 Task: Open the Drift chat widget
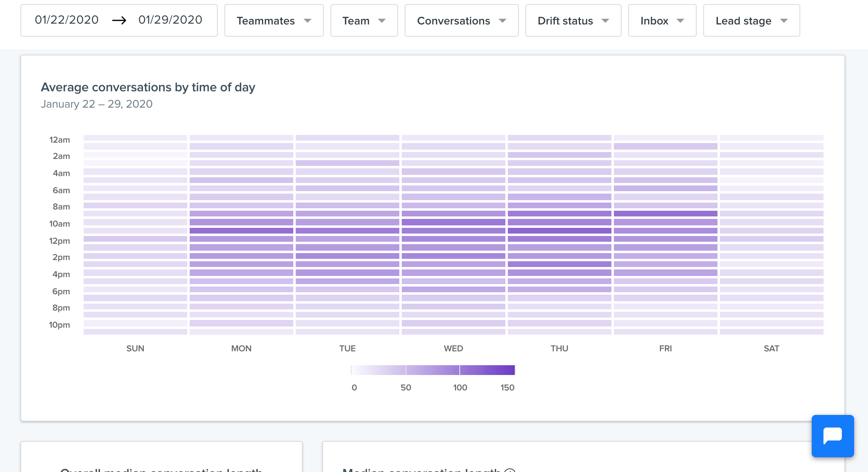833,436
